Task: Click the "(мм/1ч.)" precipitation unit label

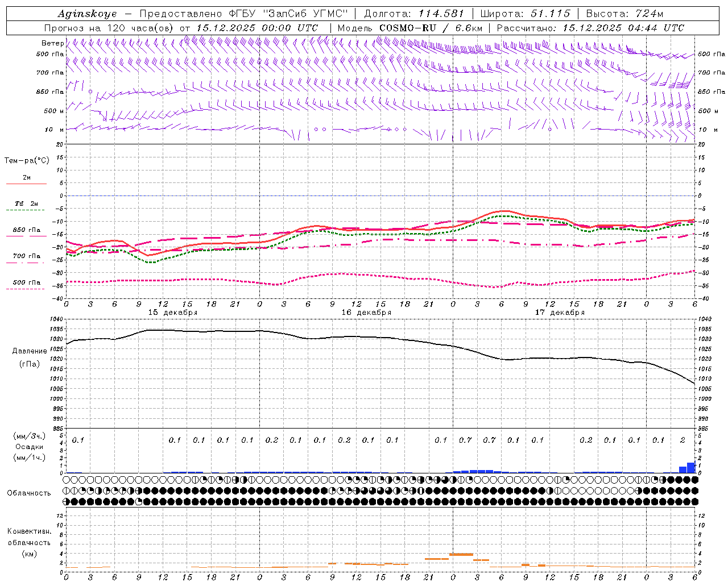Action: click(28, 458)
